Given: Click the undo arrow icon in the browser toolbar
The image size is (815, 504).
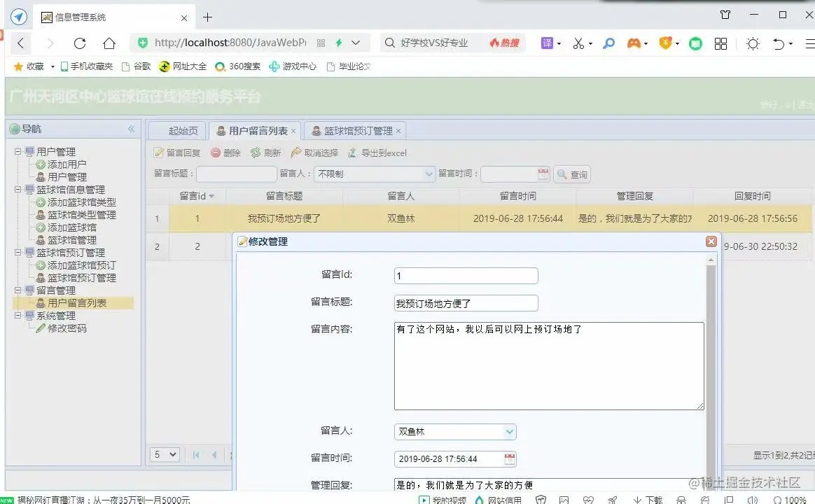Looking at the screenshot, I should pyautogui.click(x=778, y=43).
